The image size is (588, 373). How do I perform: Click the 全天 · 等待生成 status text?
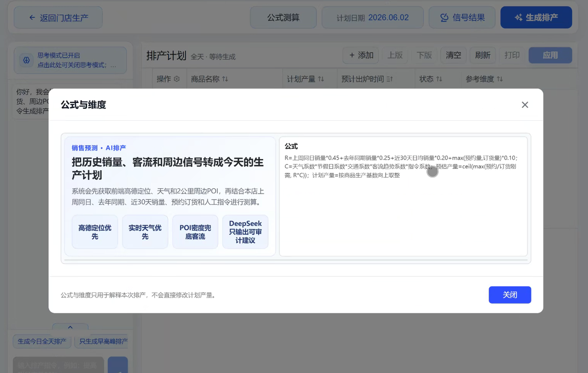213,57
